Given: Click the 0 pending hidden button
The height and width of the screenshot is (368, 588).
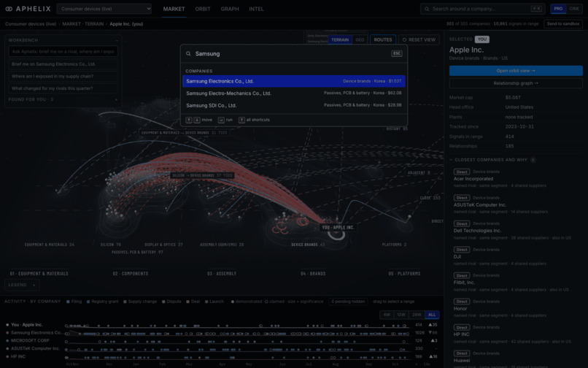Looking at the screenshot, I should (x=348, y=302).
